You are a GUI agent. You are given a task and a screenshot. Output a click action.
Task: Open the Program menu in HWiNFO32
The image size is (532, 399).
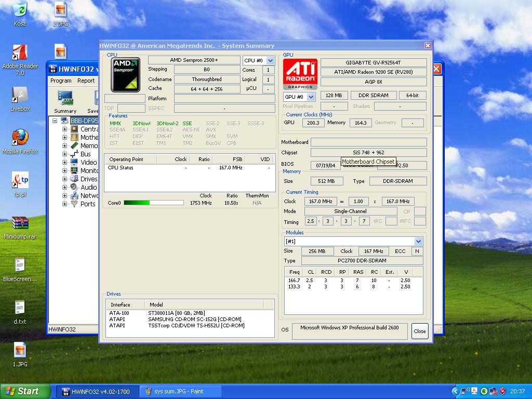(61, 81)
